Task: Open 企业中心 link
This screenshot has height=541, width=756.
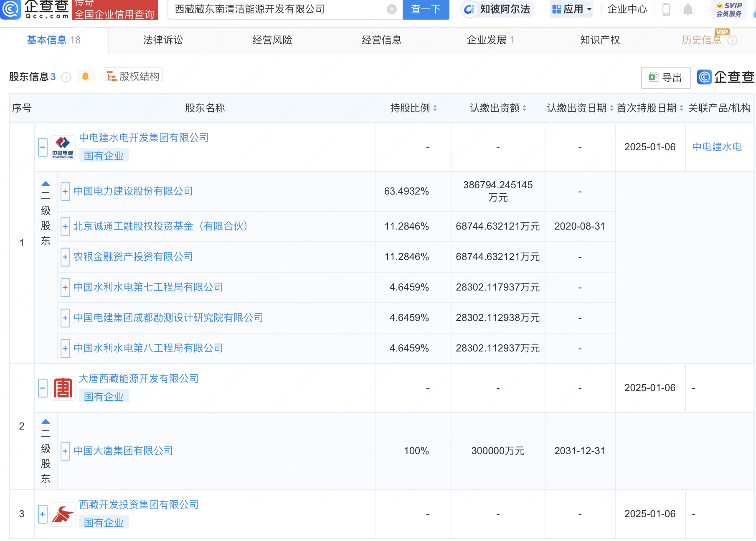Action: click(x=627, y=9)
